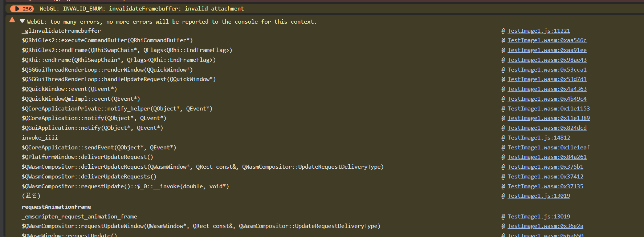Screen dimensions: 644x237
Task: Open TestImage1.wasm:0x4b49c4 link
Action: click(547, 99)
